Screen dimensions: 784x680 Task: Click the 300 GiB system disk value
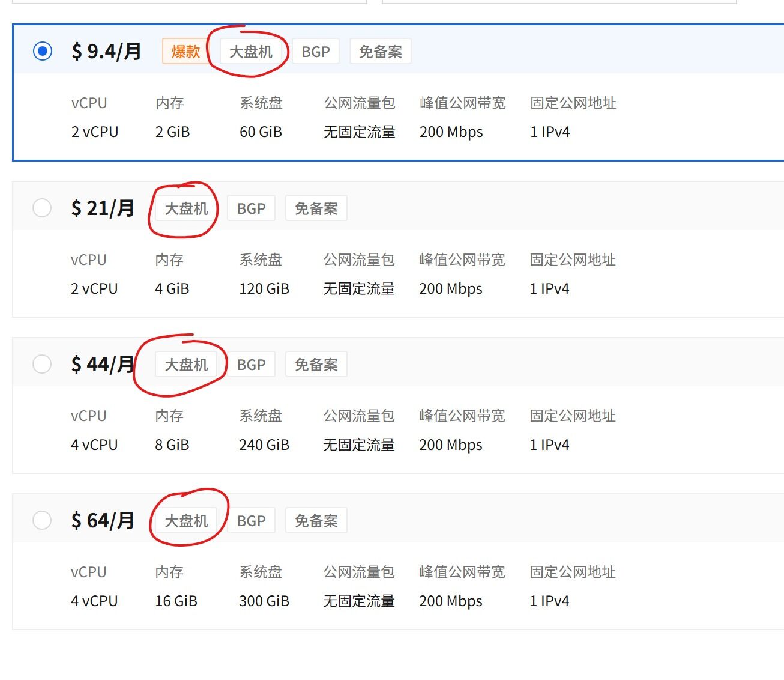(264, 601)
